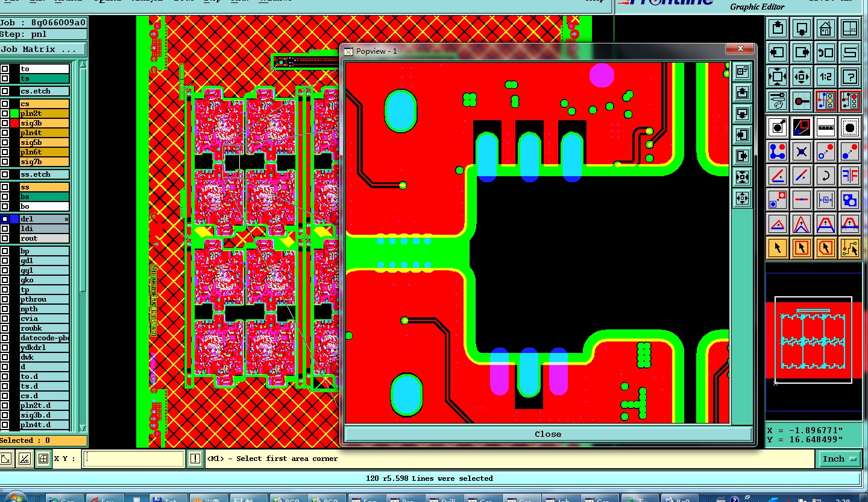
Task: Click the 'Selected : 0' status label
Action: 43,440
